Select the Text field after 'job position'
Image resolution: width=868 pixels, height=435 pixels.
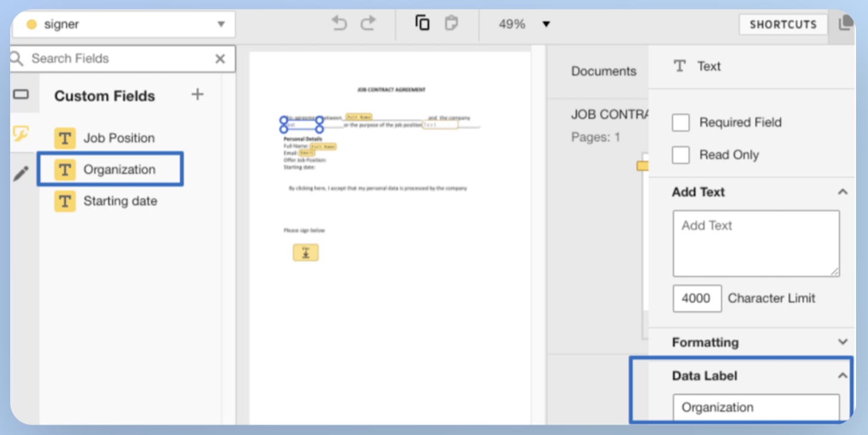[x=440, y=125]
